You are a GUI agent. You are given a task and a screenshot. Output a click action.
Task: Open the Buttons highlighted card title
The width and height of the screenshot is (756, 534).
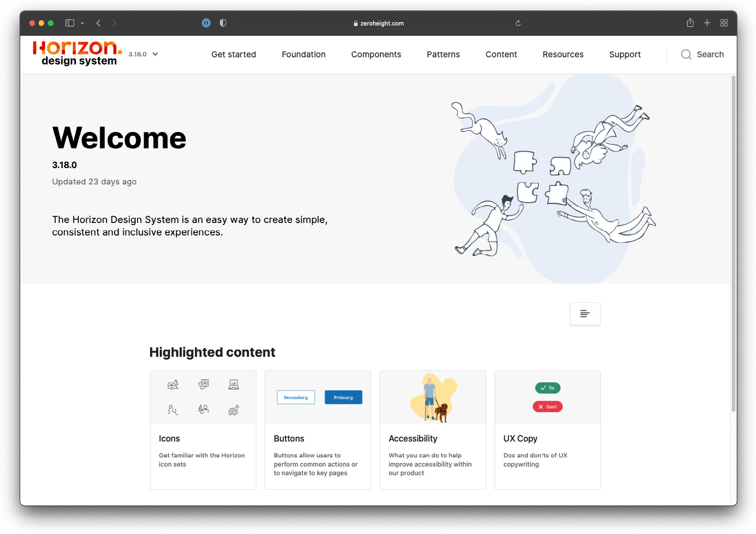click(289, 439)
